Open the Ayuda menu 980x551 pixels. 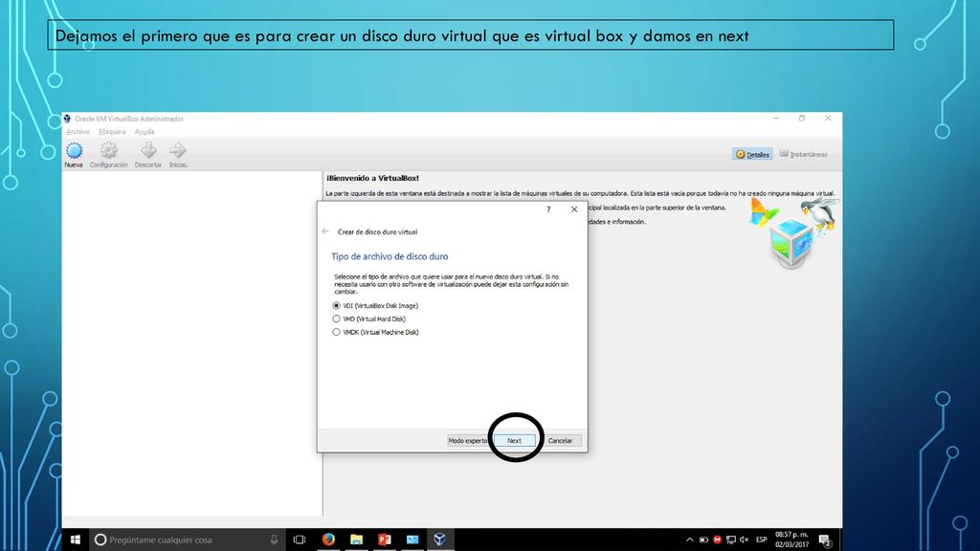click(145, 132)
